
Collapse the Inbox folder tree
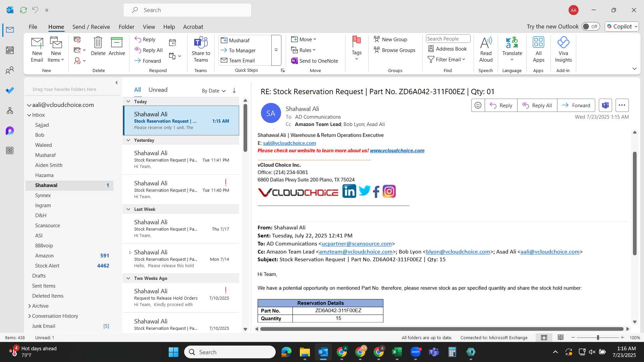29,115
